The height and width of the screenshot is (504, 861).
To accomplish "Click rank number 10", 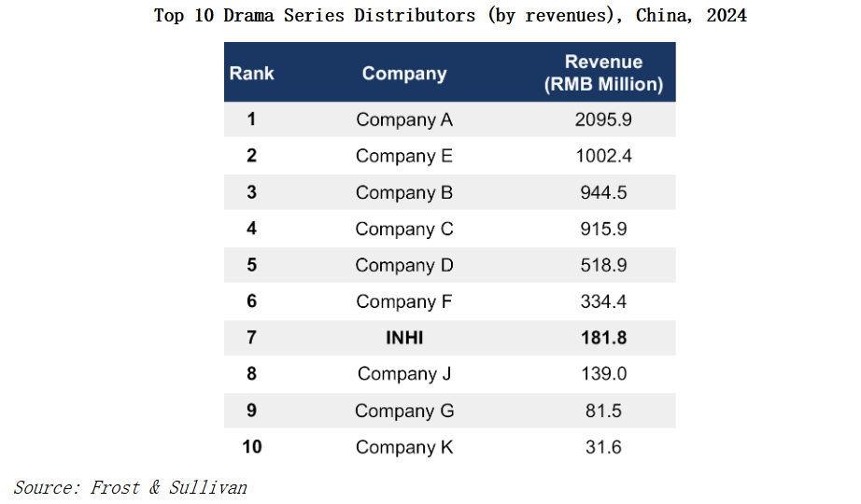I will [252, 447].
